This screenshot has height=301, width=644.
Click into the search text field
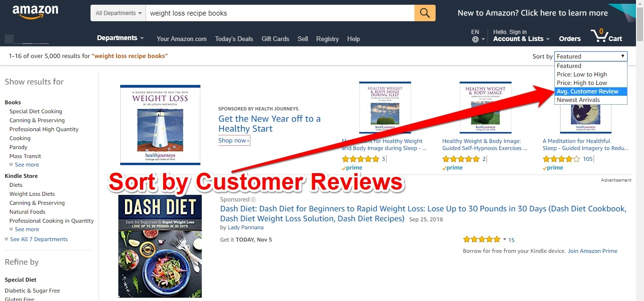coord(280,13)
